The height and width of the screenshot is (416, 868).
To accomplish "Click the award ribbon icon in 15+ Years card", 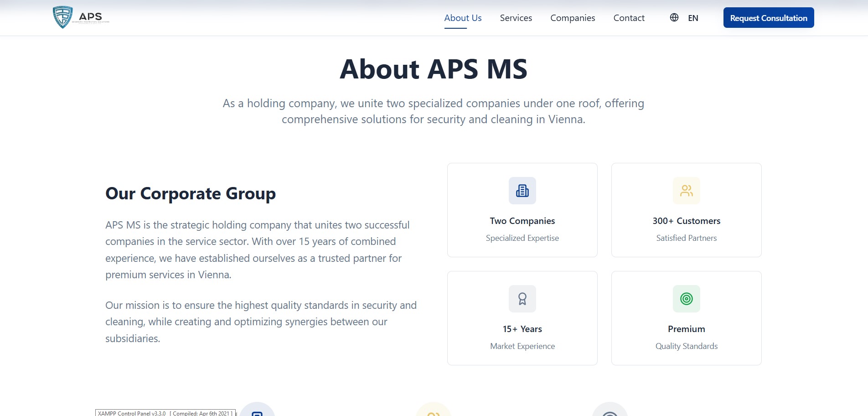I will coord(522,299).
